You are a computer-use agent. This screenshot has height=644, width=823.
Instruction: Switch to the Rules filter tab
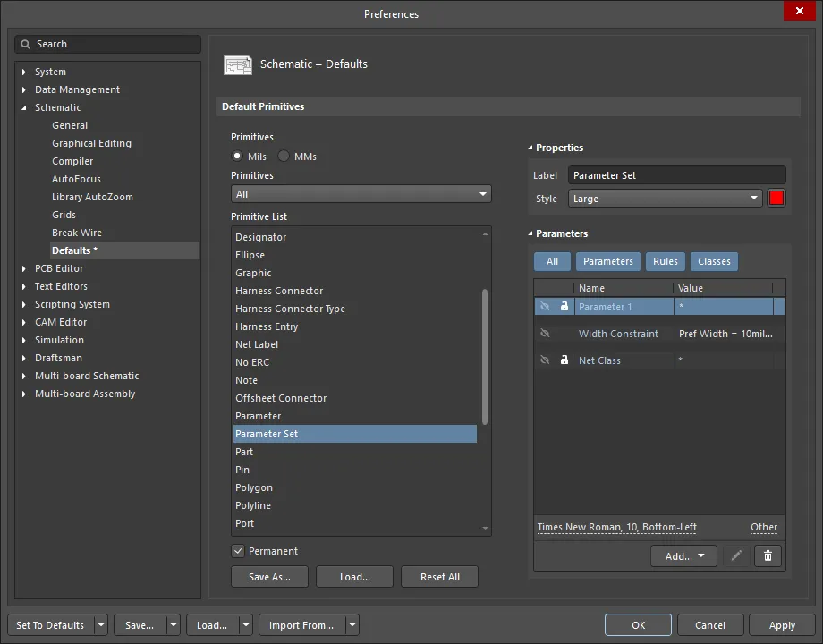click(x=665, y=262)
